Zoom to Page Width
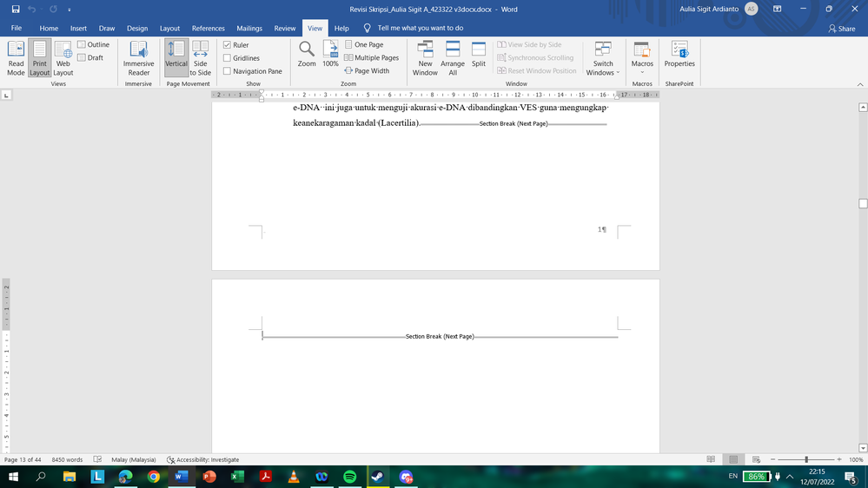The width and height of the screenshot is (868, 488). coord(367,71)
